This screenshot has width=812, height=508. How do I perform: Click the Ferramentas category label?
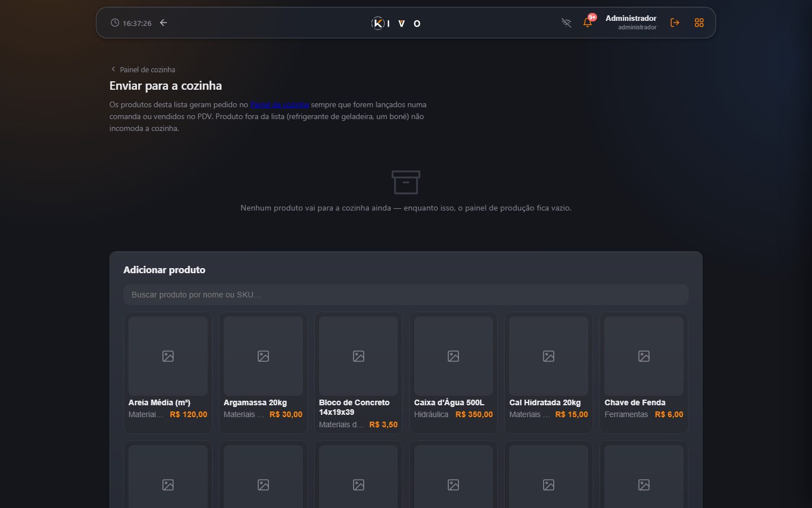626,414
